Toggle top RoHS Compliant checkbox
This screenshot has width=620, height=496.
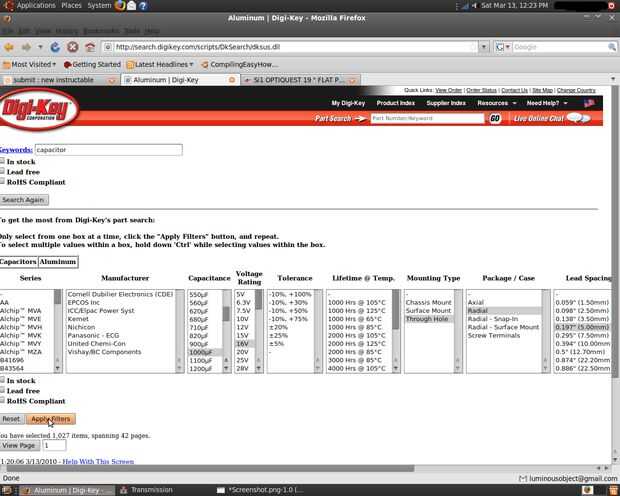coord(2,181)
